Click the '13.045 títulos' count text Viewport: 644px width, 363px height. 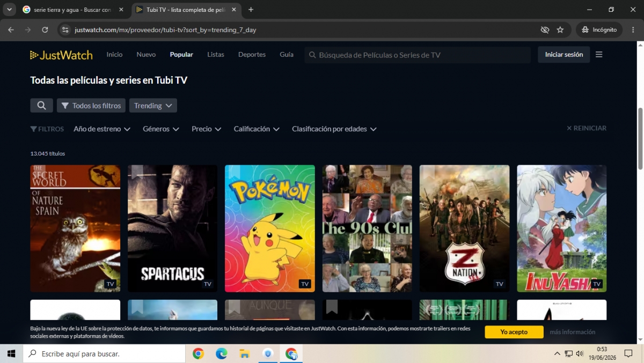[x=48, y=153]
